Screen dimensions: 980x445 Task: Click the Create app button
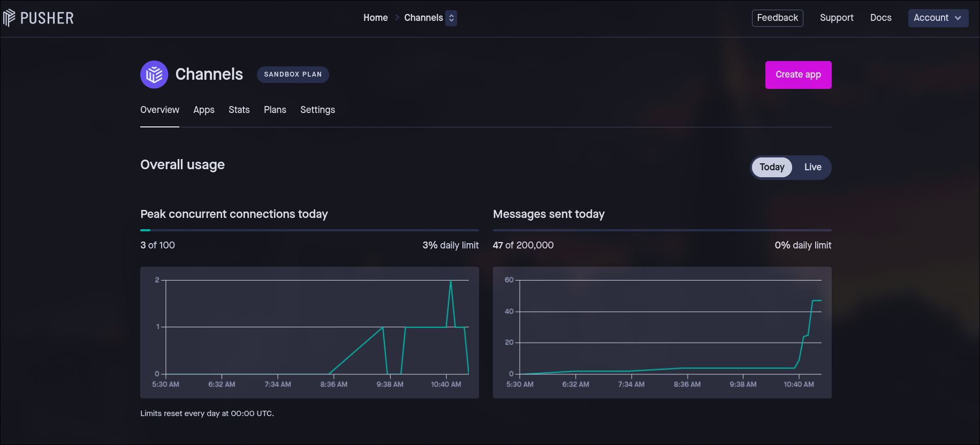click(798, 75)
